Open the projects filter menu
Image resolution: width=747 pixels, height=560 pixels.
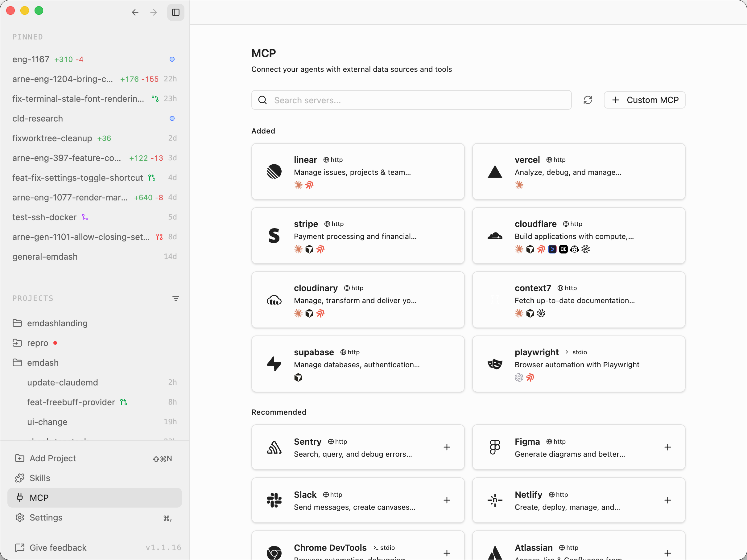pos(175,299)
